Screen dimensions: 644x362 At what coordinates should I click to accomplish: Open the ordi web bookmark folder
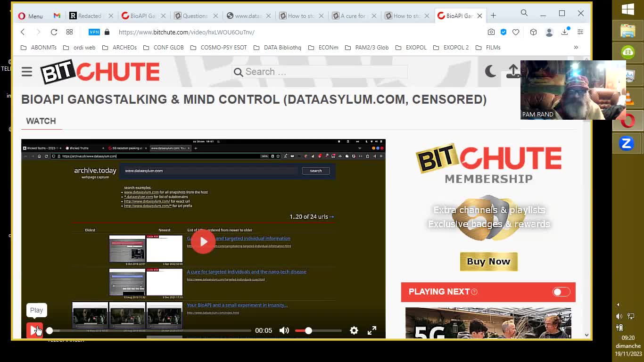tap(79, 48)
